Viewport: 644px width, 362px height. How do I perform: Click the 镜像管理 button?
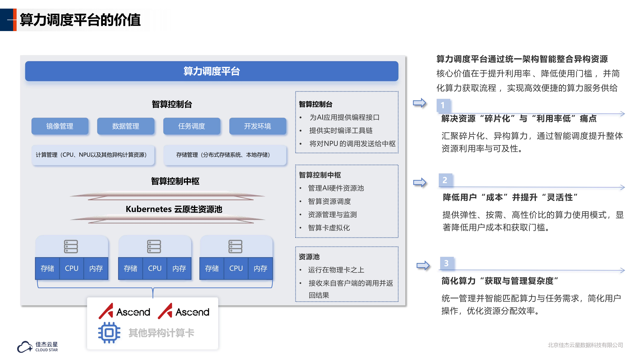(60, 126)
